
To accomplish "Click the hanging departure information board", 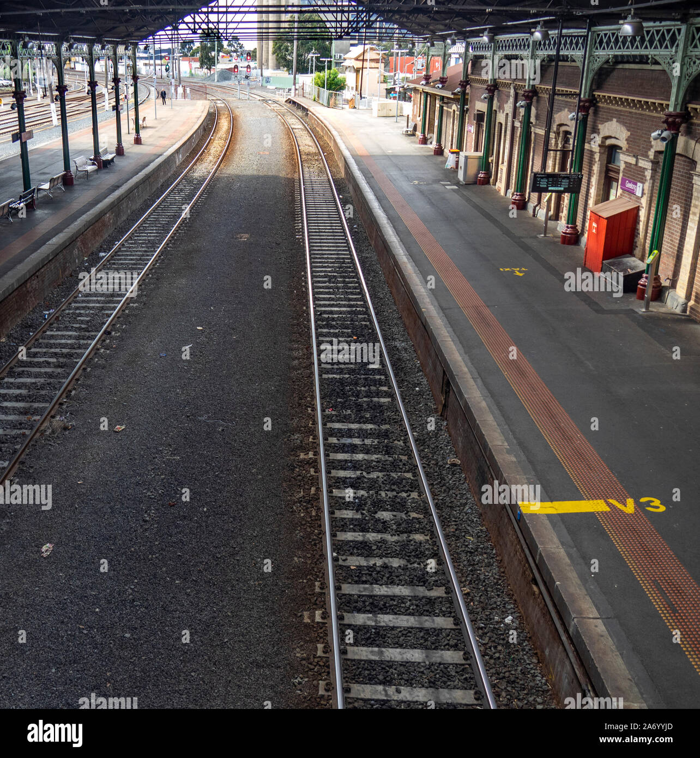I will click(x=557, y=183).
